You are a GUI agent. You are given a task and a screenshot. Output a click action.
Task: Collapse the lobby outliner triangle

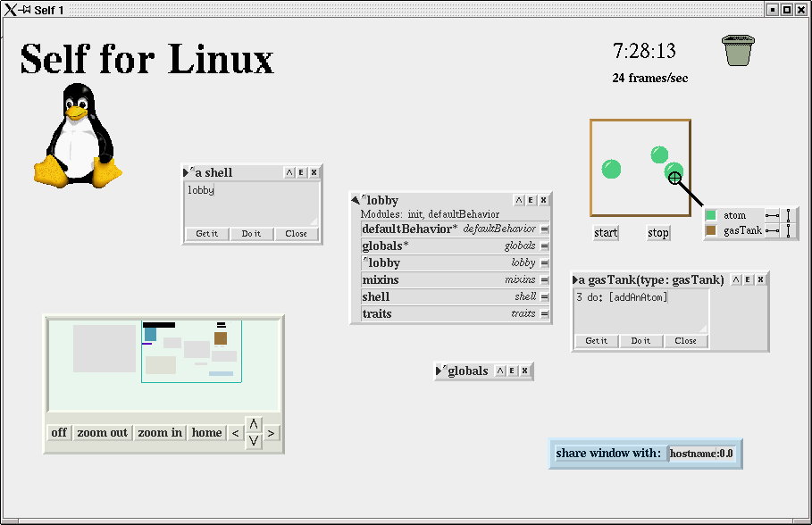click(356, 200)
